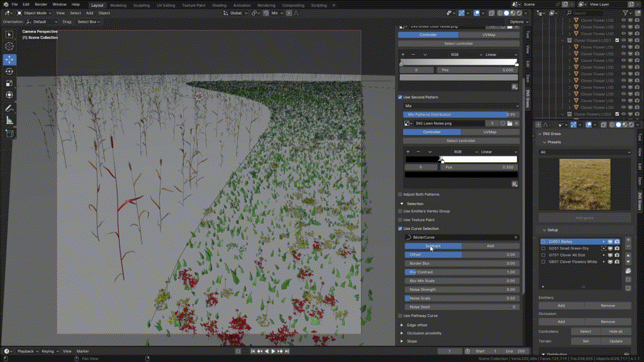644x362 pixels.
Task: Toggle Use Curve Selection checkbox
Action: click(400, 229)
